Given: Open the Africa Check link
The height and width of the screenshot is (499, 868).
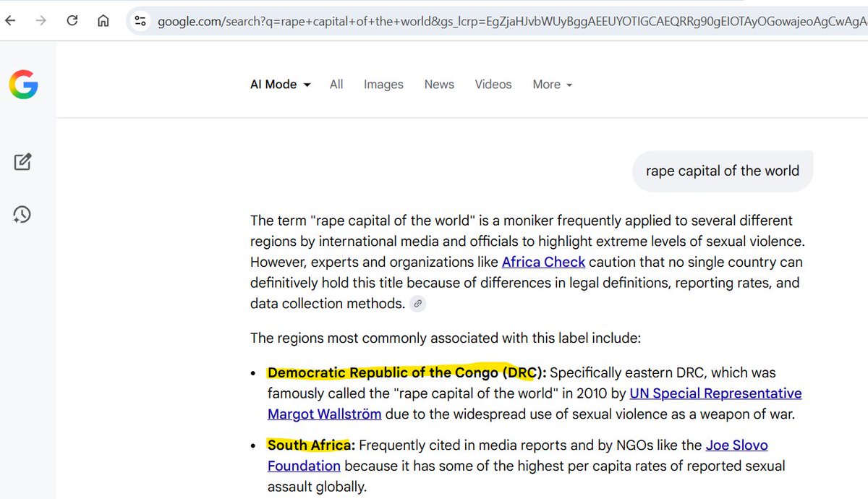Looking at the screenshot, I should coord(543,262).
